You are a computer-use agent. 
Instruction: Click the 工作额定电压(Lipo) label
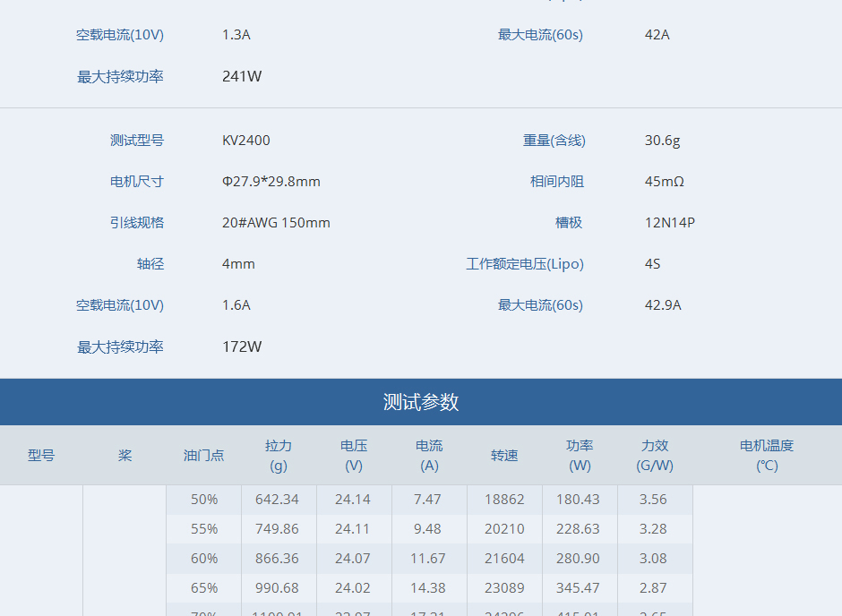coord(525,264)
